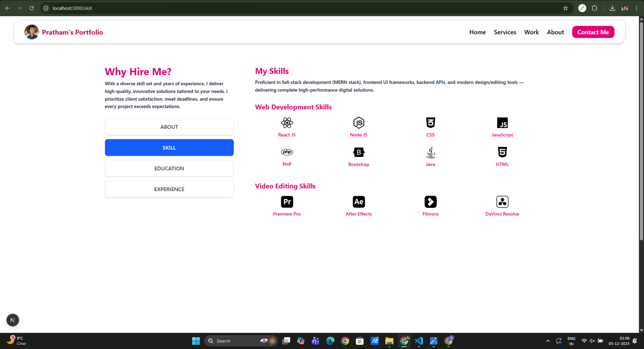
Task: Click the profile photo in the header
Action: 32,32
